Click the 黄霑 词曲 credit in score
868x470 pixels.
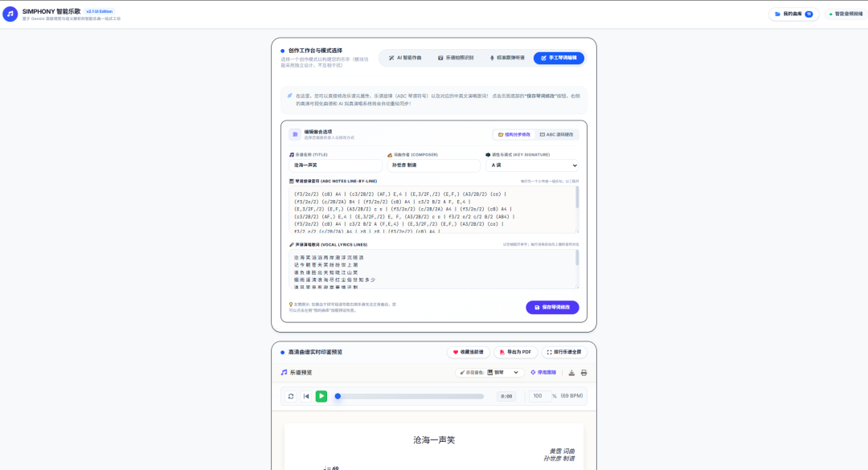[x=561, y=452]
